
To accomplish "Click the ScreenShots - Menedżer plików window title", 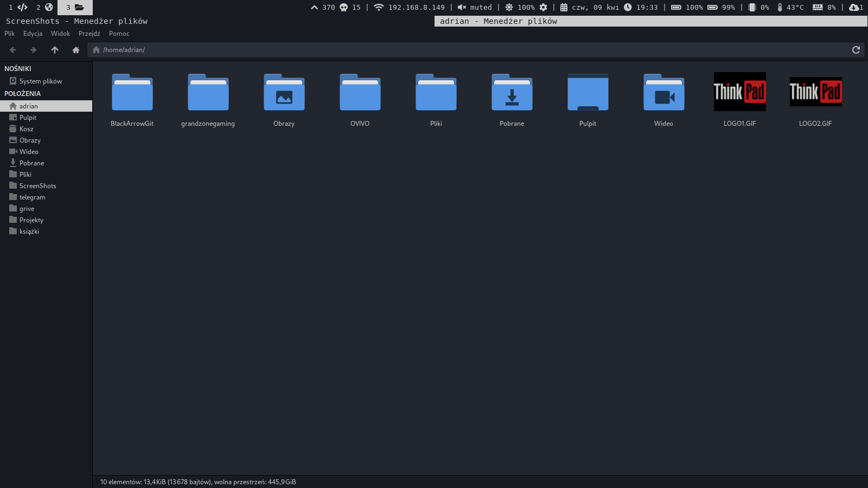I will point(76,21).
